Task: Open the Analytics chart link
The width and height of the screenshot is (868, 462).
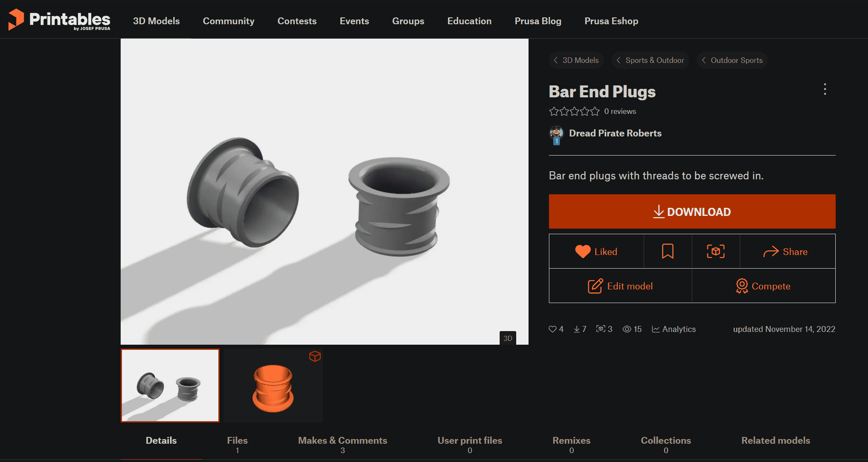Action: click(674, 329)
